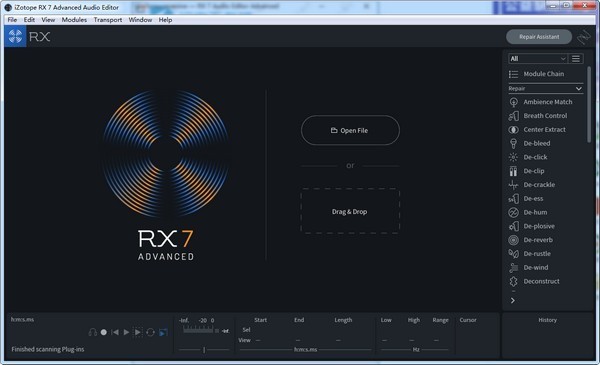Click the slider below the level meter
This screenshot has height=365, width=600.
pyautogui.click(x=204, y=349)
